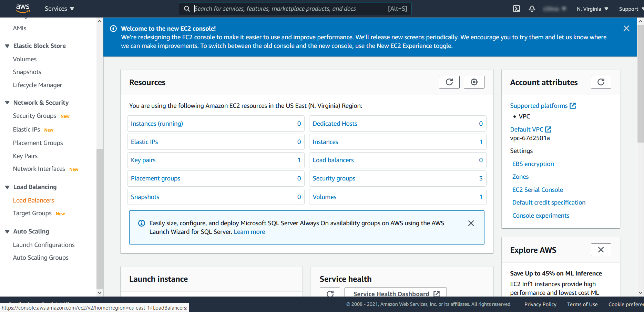Open Default credit specification
This screenshot has width=644, height=312.
549,202
